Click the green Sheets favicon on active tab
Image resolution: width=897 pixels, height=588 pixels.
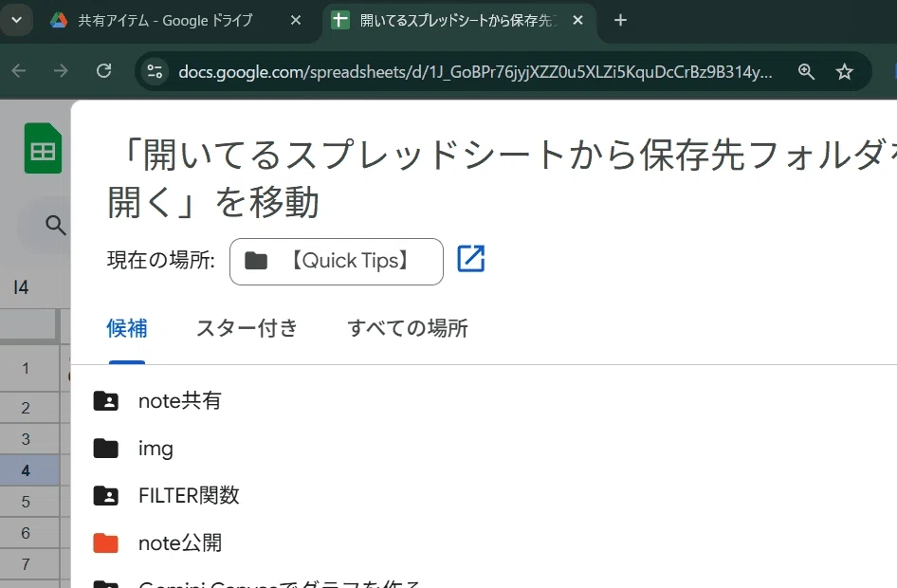[x=339, y=21]
